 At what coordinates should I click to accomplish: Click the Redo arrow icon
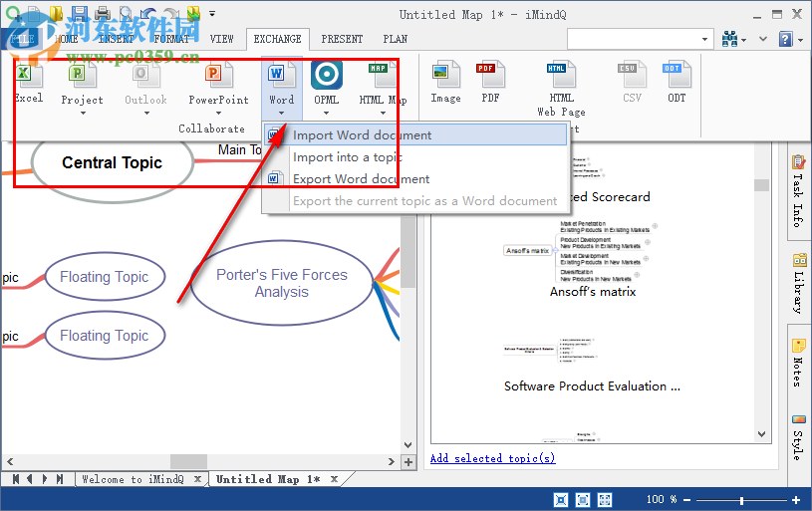click(171, 14)
